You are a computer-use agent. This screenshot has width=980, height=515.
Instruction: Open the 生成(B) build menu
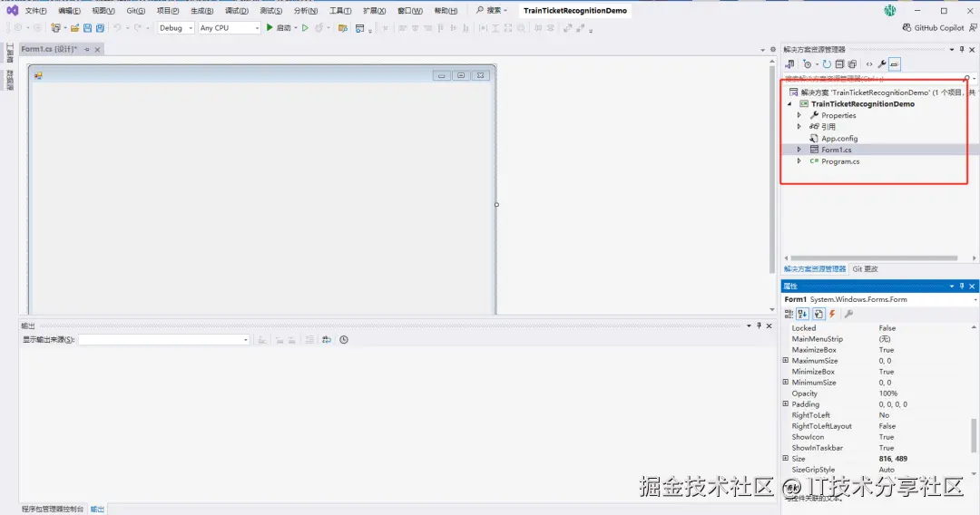coord(201,11)
